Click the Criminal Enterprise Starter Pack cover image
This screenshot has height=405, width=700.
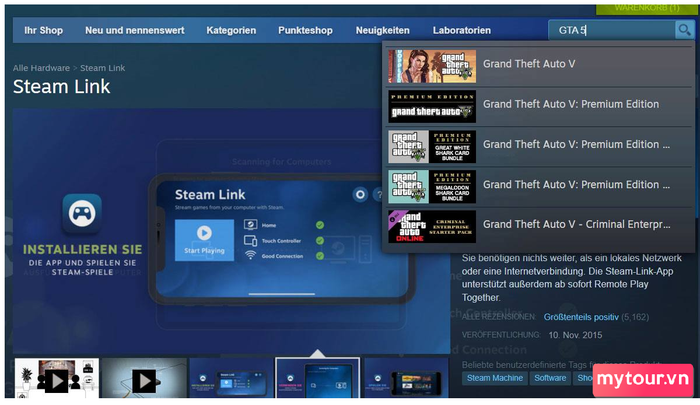tap(432, 227)
